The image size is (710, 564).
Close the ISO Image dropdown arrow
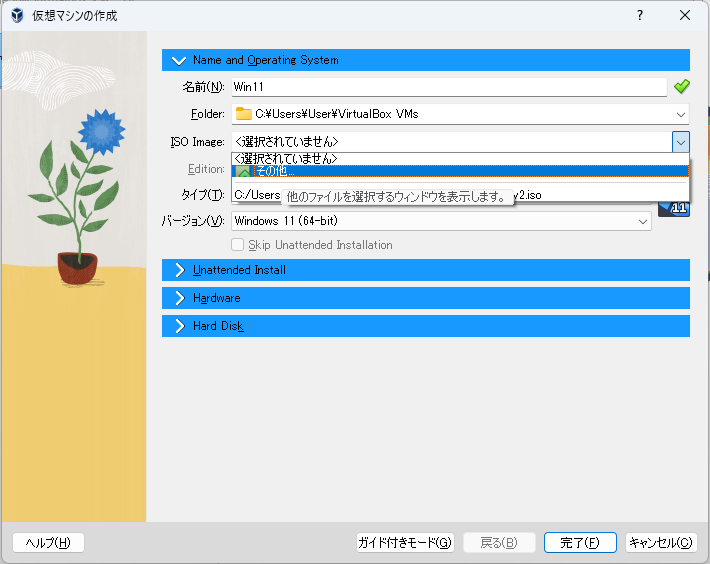pos(681,142)
